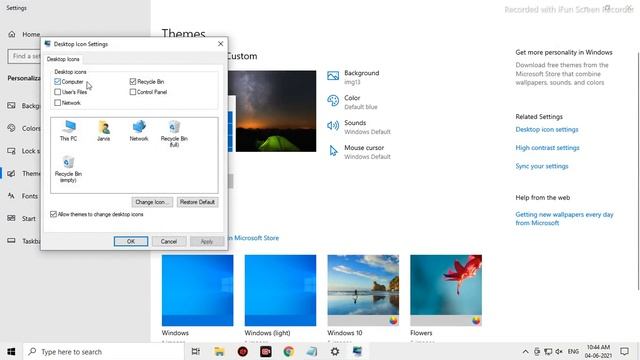The width and height of the screenshot is (640, 360).
Task: Open the ENG language indicator
Action: point(573,351)
